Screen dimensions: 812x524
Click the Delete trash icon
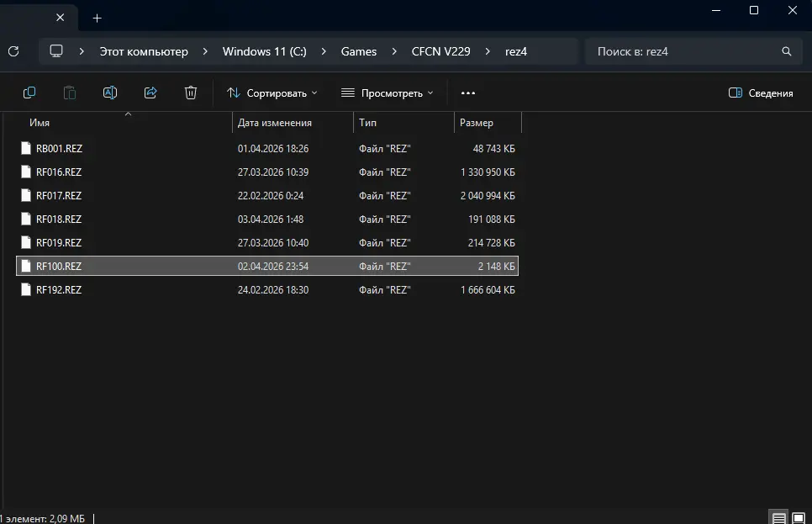191,93
